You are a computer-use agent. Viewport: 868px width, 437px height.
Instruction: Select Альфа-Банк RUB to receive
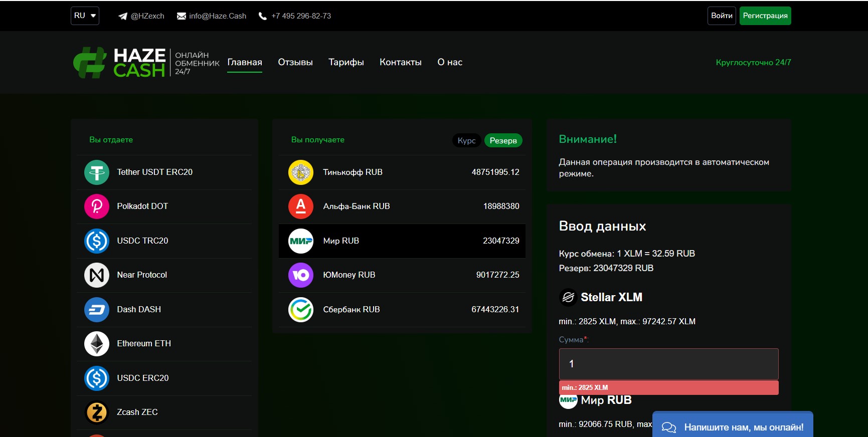click(x=402, y=206)
